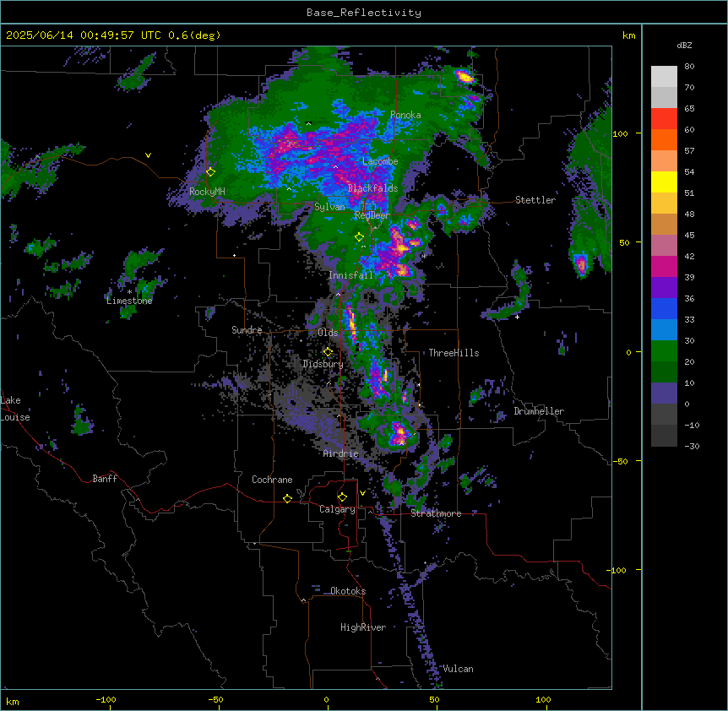
Task: Click the yellow diamond marker near RockyMH
Action: [x=211, y=172]
